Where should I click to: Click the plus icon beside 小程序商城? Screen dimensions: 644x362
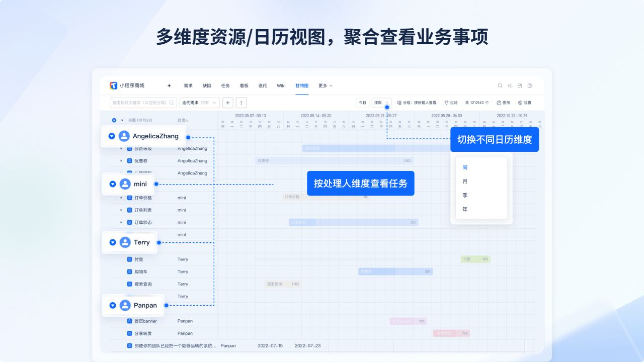pyautogui.click(x=169, y=85)
